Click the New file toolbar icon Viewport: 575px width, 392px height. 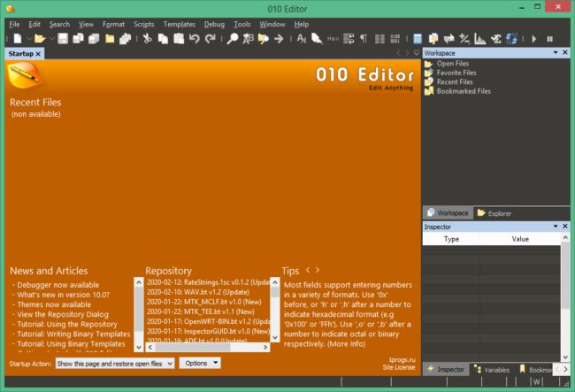pos(18,39)
